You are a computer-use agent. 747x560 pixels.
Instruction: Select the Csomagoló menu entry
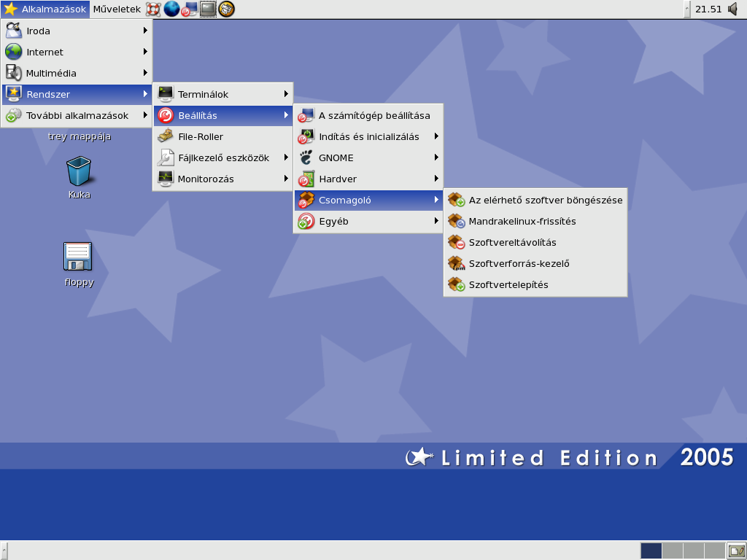click(368, 200)
